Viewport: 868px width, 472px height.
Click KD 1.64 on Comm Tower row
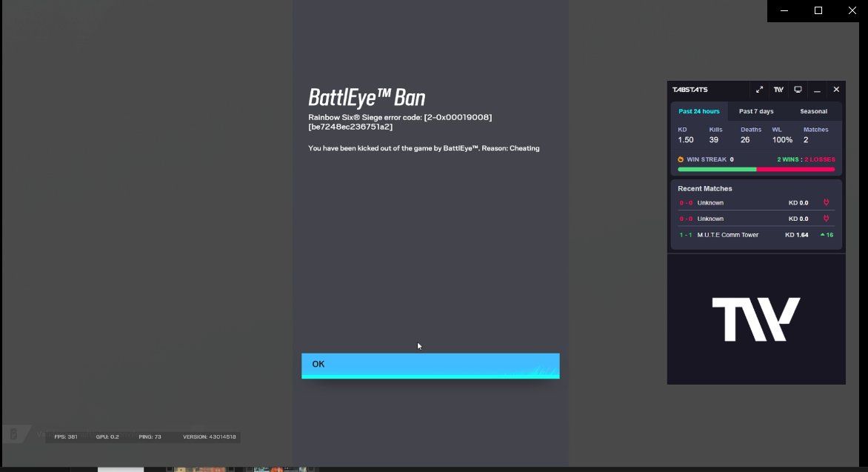pyautogui.click(x=797, y=235)
